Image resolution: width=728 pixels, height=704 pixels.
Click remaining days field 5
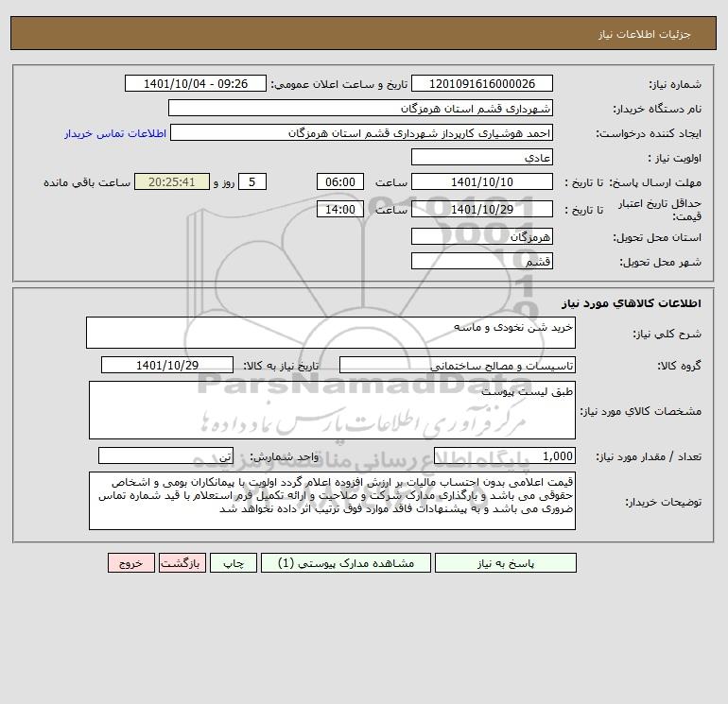tap(252, 182)
